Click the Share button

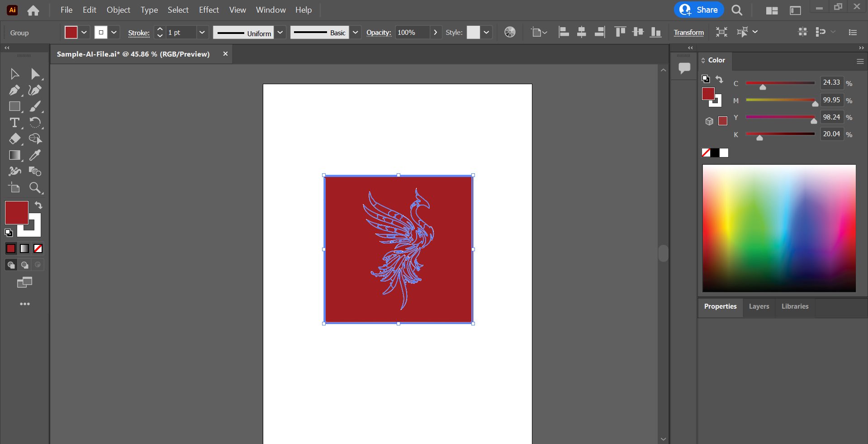(x=699, y=10)
